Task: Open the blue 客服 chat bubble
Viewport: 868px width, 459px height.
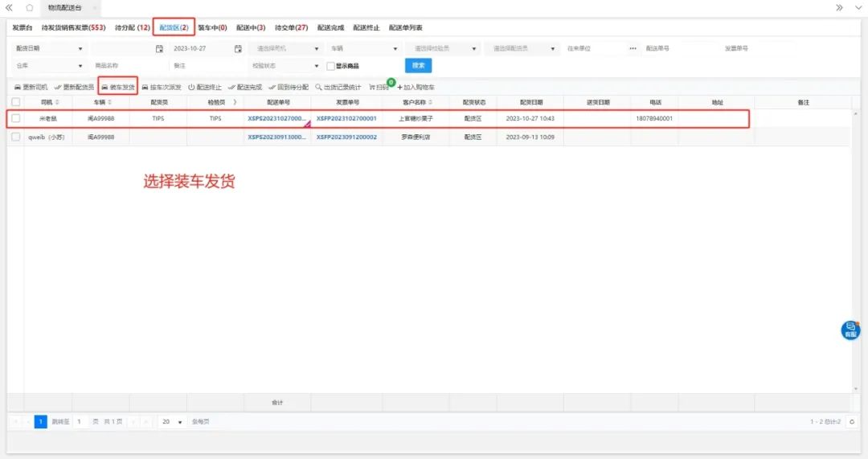Action: pos(850,330)
